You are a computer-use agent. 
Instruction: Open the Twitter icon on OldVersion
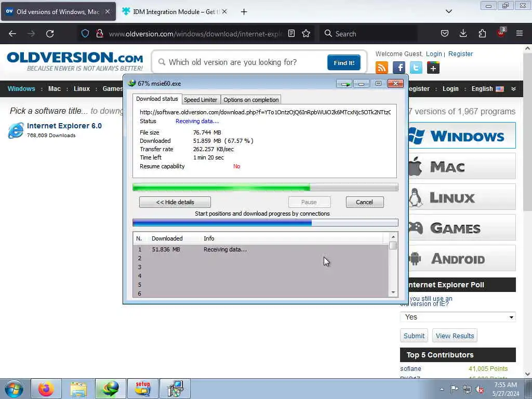click(x=416, y=68)
